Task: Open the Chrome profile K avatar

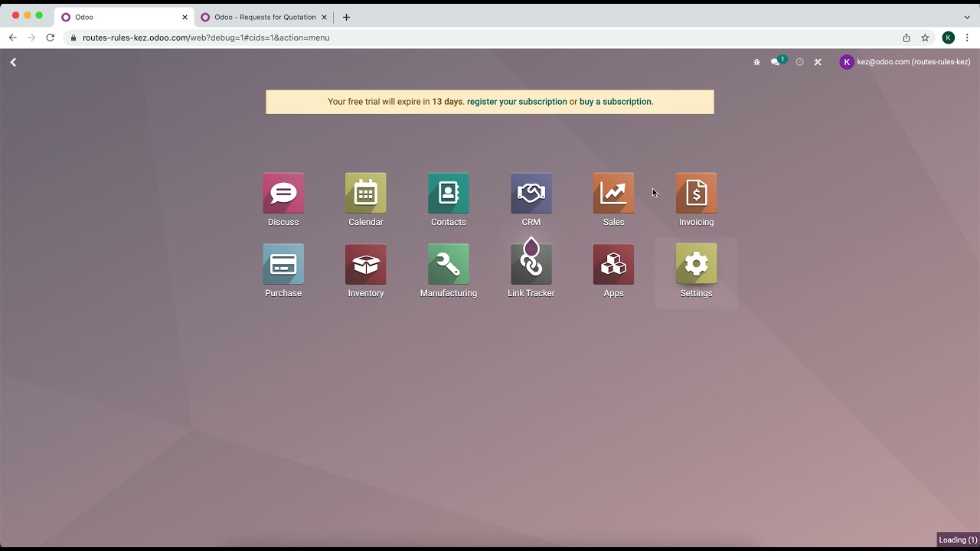Action: pyautogui.click(x=949, y=37)
